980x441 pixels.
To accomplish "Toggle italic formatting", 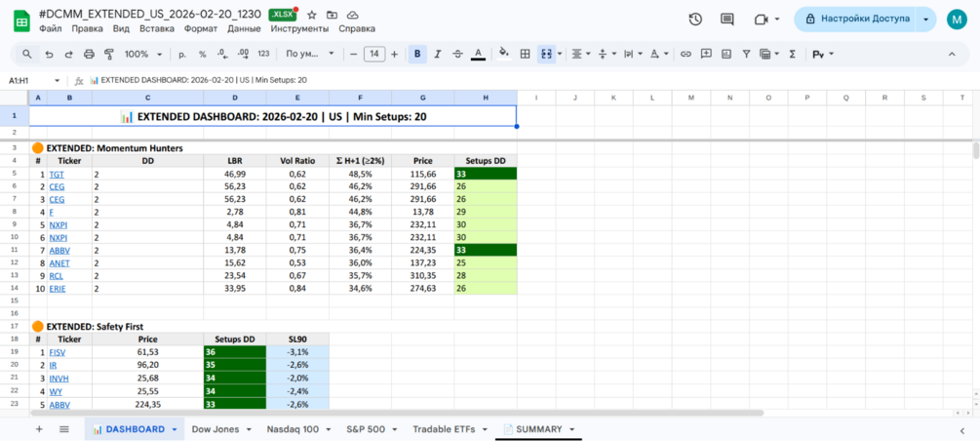I will pos(438,55).
